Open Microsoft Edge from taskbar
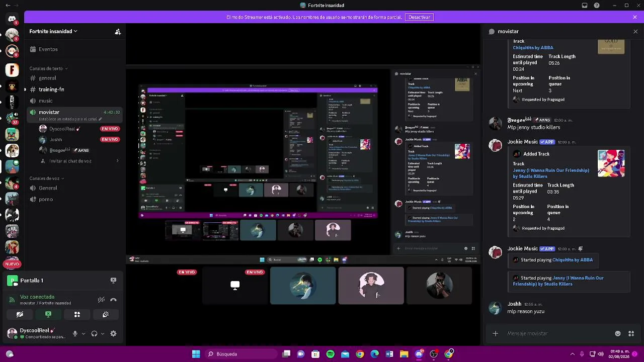The image size is (644, 362). point(375,354)
